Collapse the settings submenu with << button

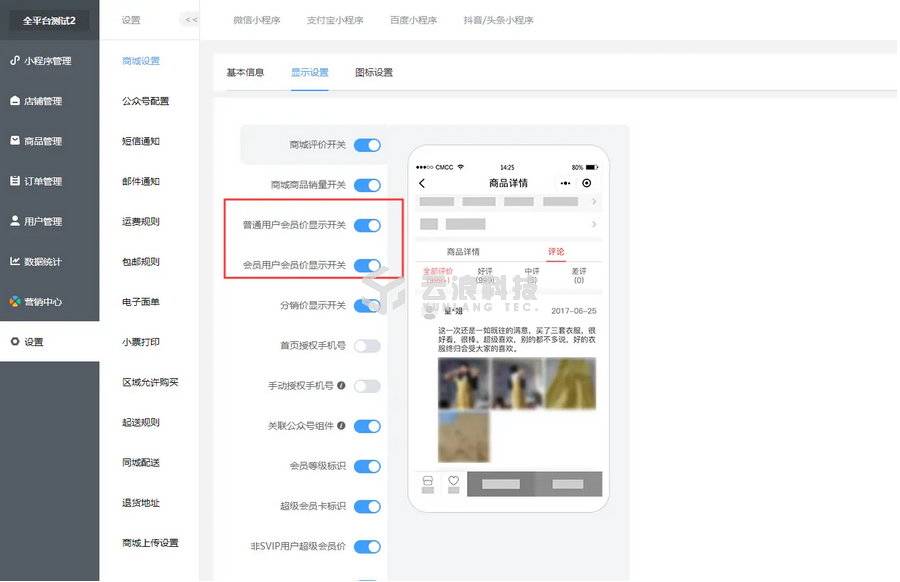[x=190, y=20]
